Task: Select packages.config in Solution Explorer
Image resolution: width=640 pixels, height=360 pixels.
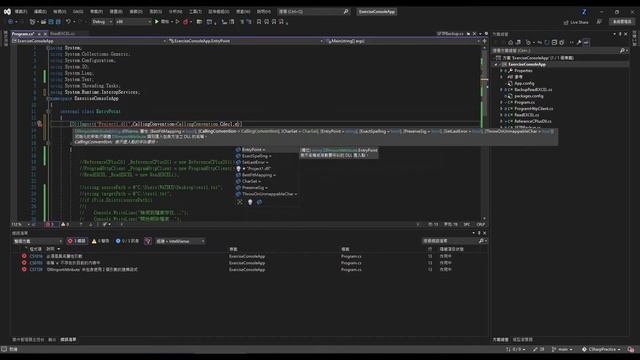Action: (529, 96)
